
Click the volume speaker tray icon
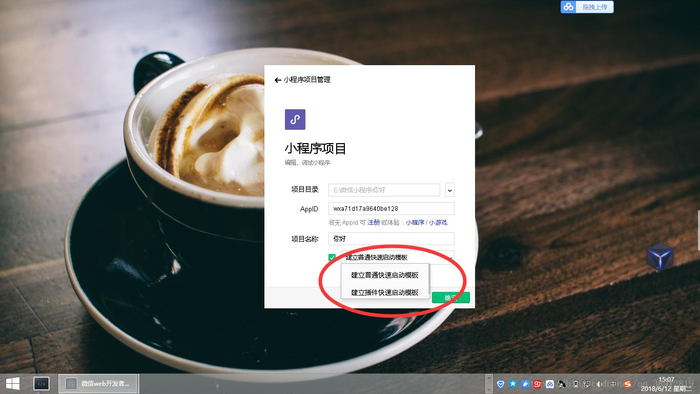click(x=599, y=384)
